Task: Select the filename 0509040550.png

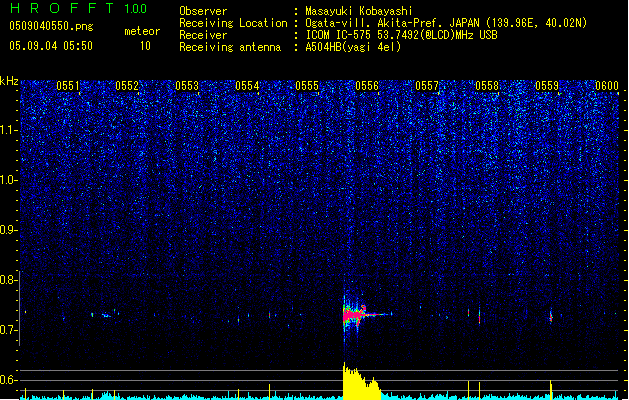Action: [x=51, y=26]
